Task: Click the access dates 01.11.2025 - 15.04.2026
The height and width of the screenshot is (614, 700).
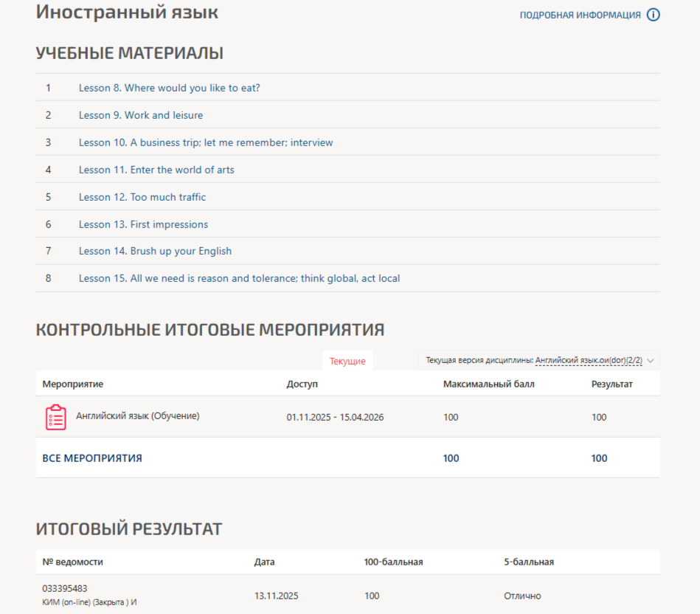Action: 335,418
